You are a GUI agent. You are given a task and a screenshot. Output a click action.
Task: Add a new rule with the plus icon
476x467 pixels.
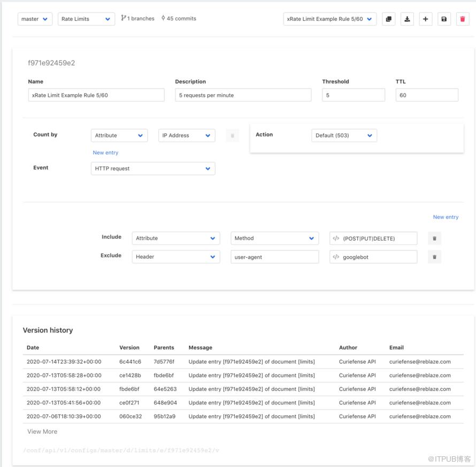[x=426, y=19]
